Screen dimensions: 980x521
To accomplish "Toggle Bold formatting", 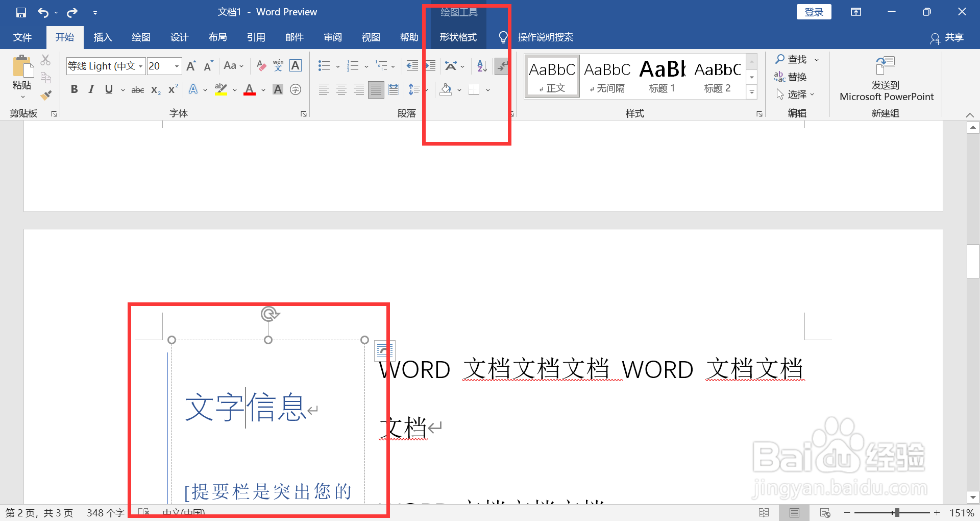I will (75, 90).
